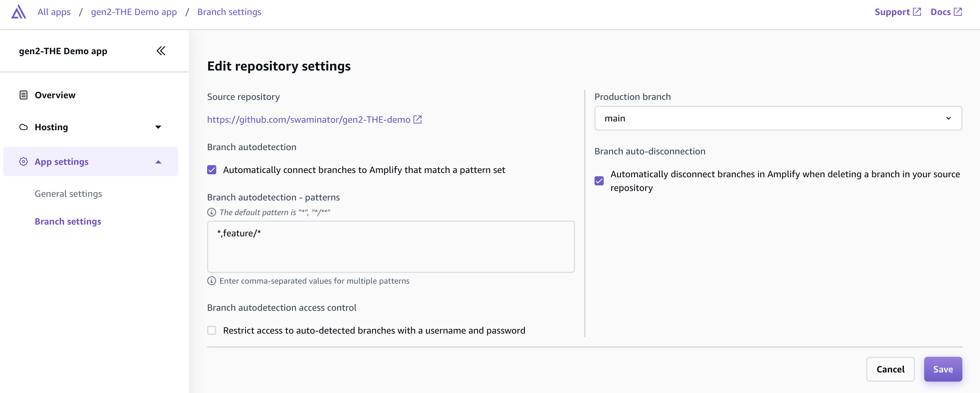Open the gen2-THE-demo GitHub repository link
Viewport: 980px width, 393px height.
pyautogui.click(x=308, y=119)
